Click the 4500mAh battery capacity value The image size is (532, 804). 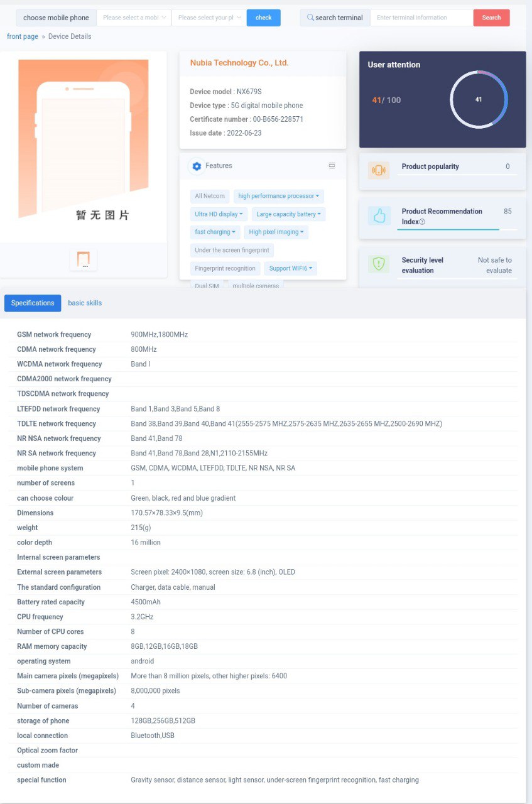click(146, 602)
